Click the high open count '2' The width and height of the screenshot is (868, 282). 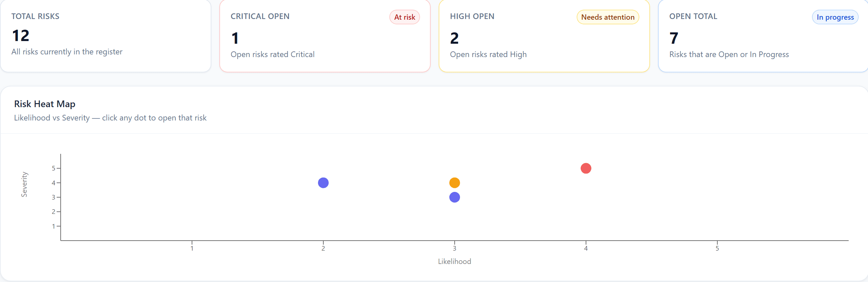pyautogui.click(x=454, y=38)
